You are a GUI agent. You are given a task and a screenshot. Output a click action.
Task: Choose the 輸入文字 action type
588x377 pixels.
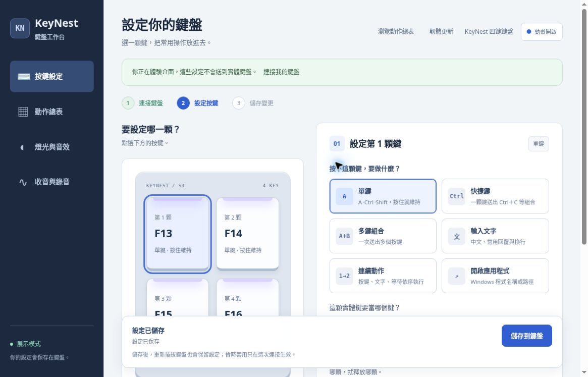point(495,236)
